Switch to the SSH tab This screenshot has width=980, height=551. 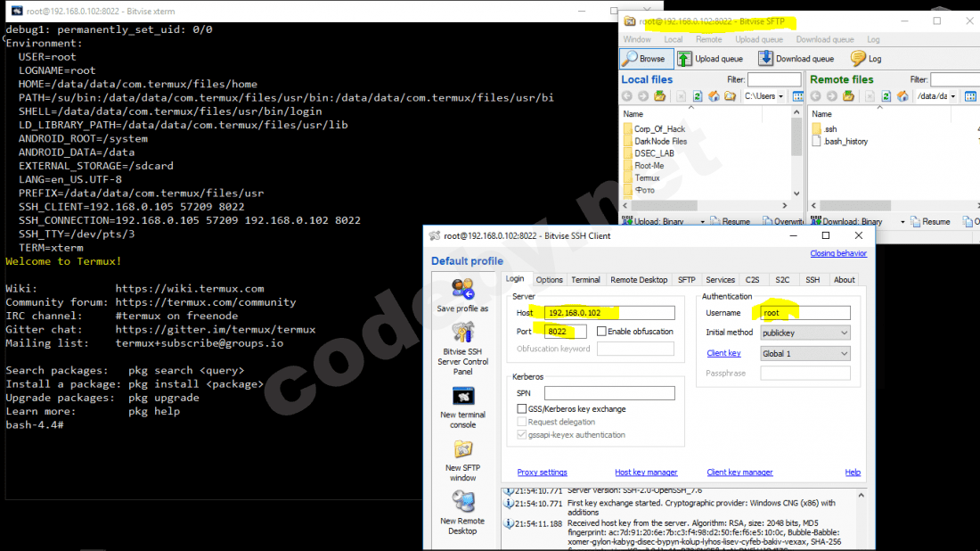tap(813, 280)
